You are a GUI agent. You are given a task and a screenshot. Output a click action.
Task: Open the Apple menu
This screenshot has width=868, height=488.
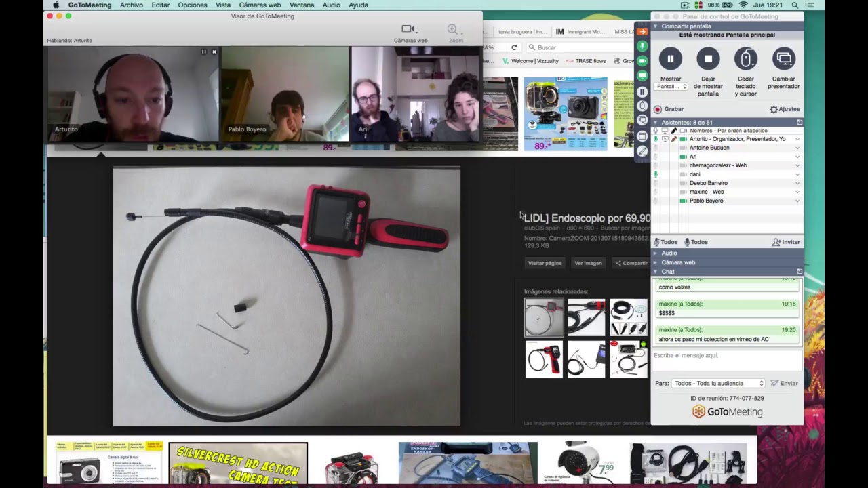point(56,5)
